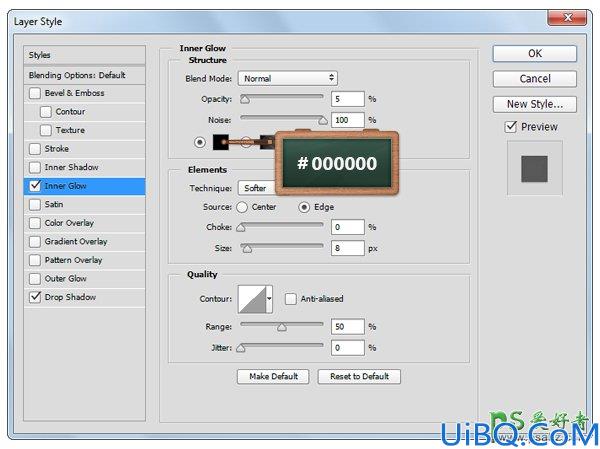Image resolution: width=600 pixels, height=449 pixels.
Task: Choose Center as the glow source
Action: point(242,207)
